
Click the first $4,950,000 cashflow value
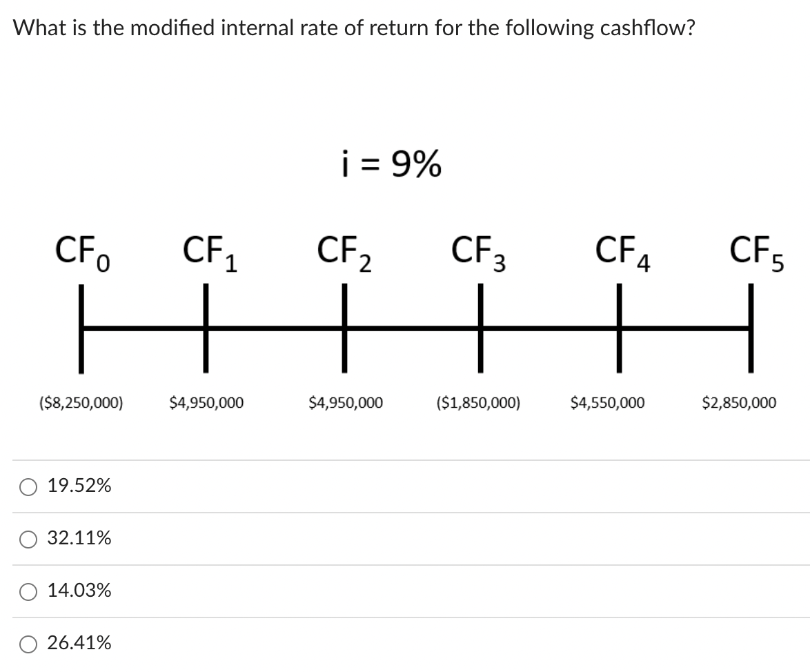(x=206, y=403)
